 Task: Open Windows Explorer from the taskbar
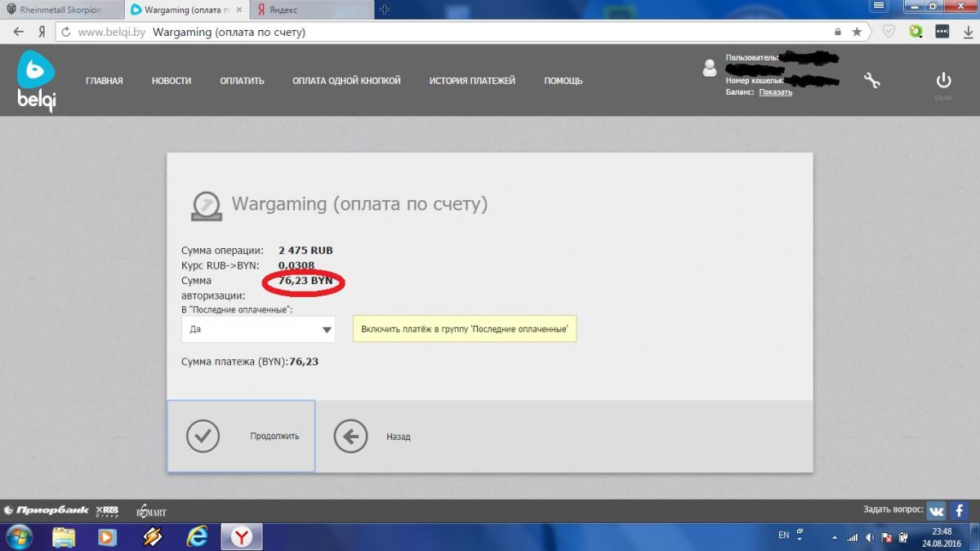[64, 536]
